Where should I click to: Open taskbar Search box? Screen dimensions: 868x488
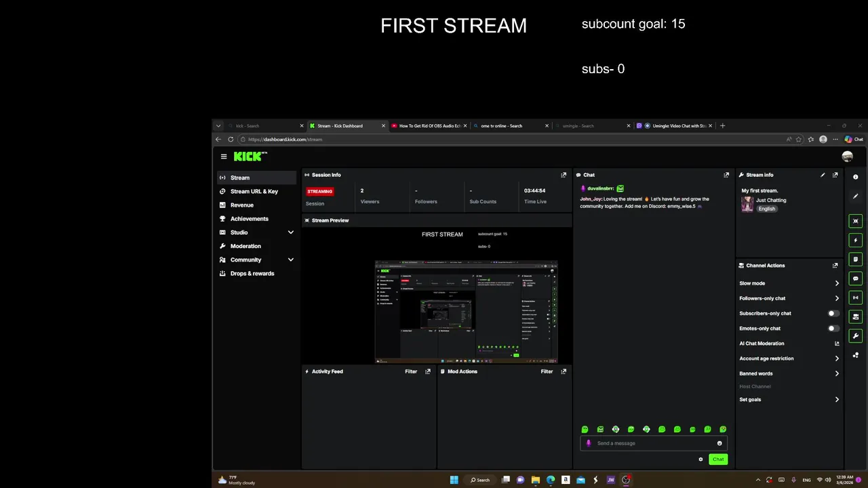tap(480, 480)
